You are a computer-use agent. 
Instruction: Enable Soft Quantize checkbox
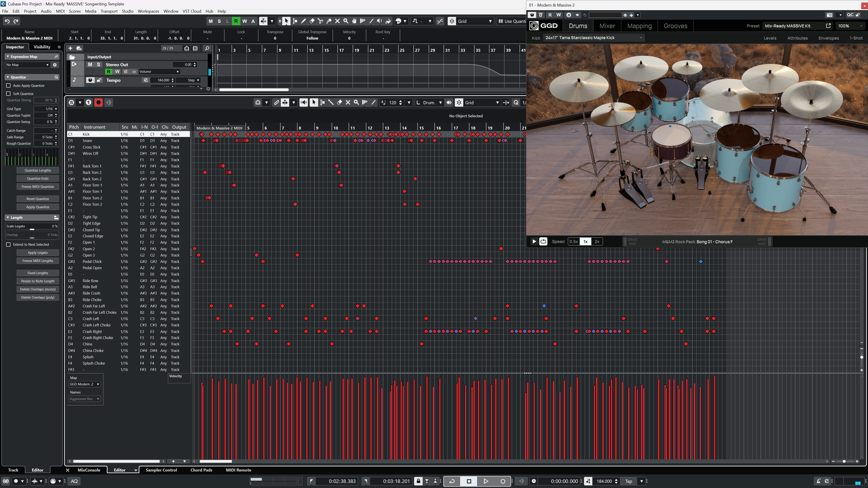[8, 94]
